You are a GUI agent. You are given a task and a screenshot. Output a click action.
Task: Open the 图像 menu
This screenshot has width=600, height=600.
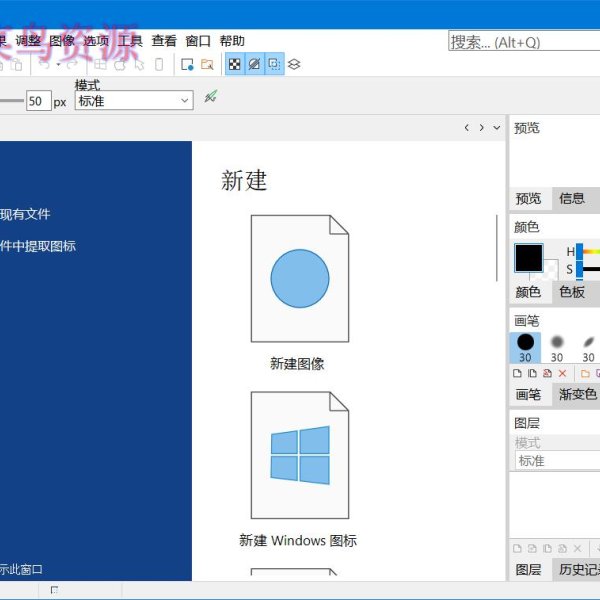(62, 41)
